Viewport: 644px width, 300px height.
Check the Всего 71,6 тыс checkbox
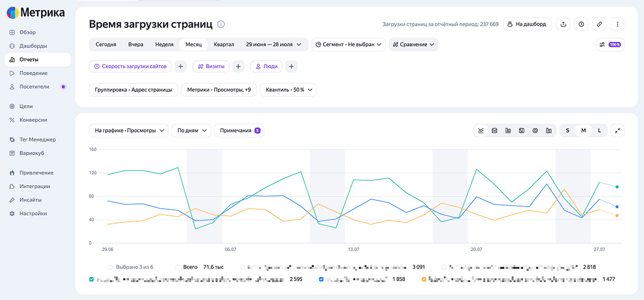(178, 267)
